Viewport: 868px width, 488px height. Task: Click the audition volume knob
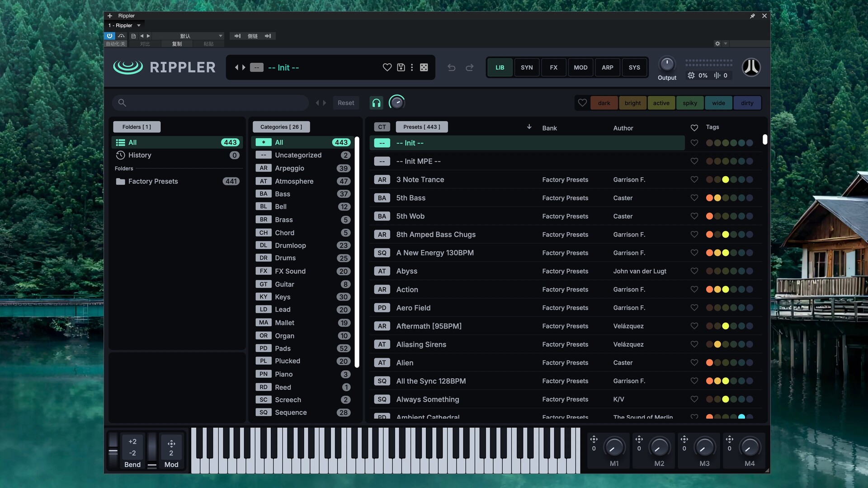point(397,103)
